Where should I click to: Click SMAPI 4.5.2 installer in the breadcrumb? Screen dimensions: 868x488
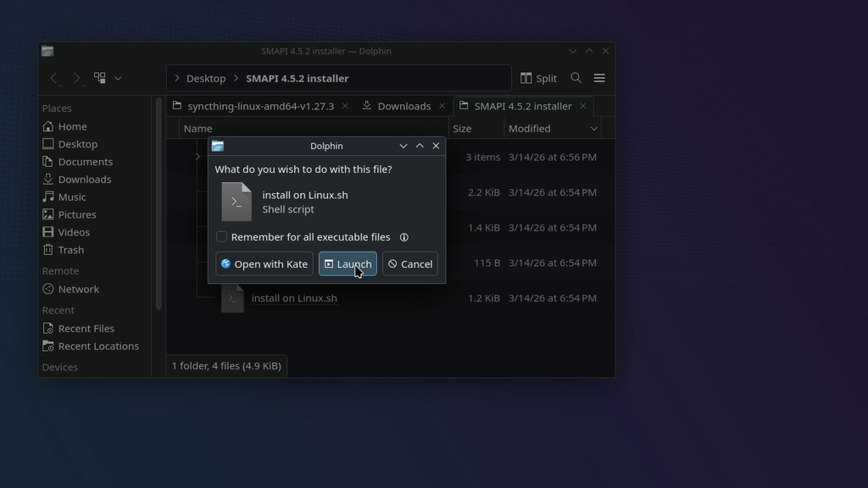pyautogui.click(x=298, y=78)
